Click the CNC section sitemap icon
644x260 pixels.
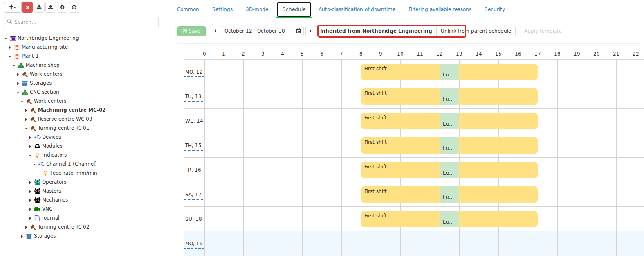pyautogui.click(x=25, y=92)
